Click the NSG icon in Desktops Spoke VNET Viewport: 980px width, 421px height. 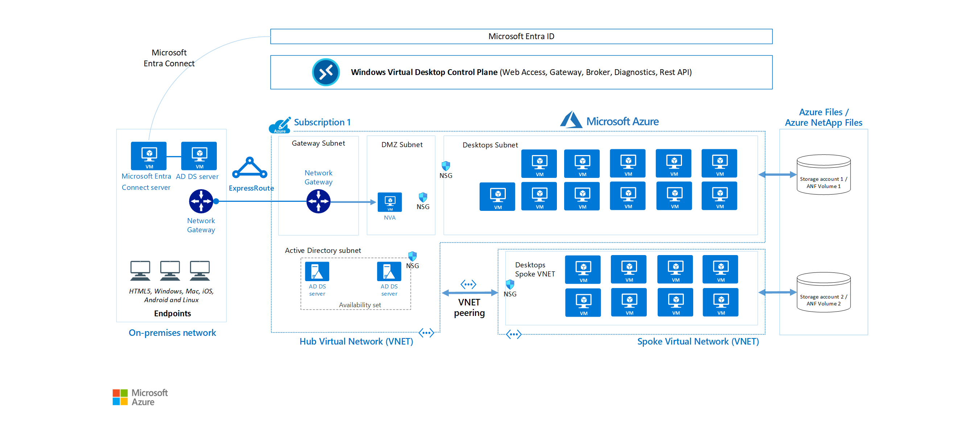pyautogui.click(x=514, y=286)
